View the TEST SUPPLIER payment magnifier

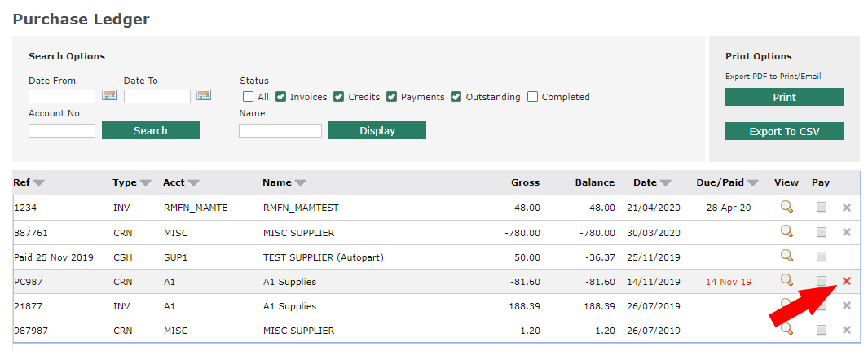(x=786, y=256)
